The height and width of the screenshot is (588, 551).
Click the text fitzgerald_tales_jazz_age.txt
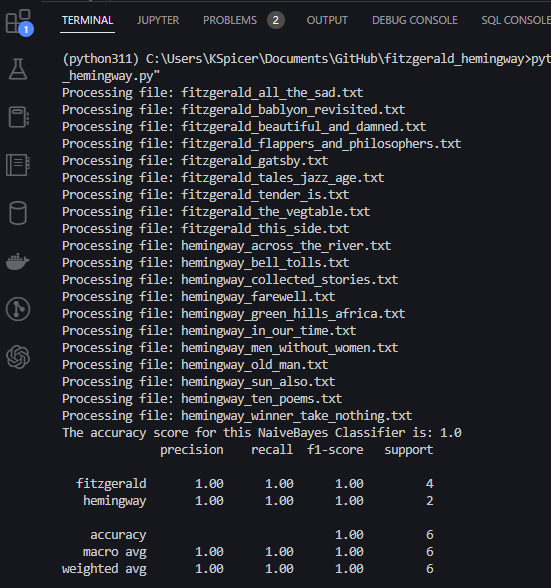coord(283,178)
